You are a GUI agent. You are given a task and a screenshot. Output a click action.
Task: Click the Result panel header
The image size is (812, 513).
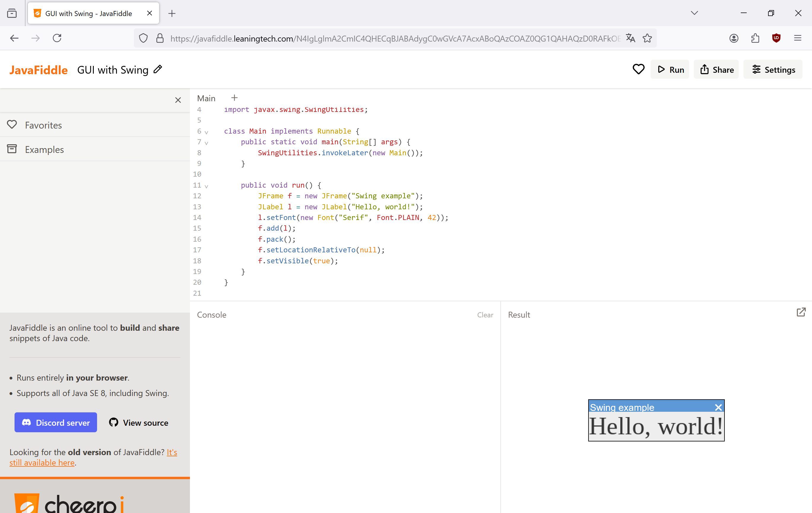pos(519,315)
